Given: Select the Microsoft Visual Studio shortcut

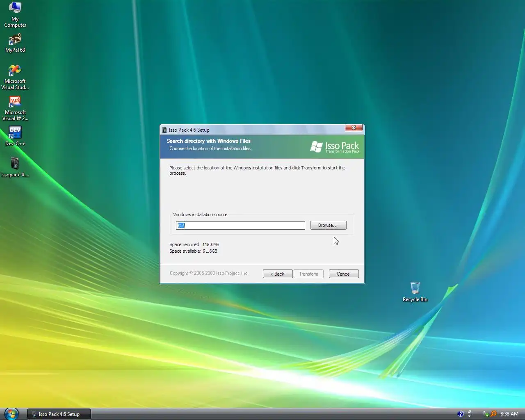Looking at the screenshot, I should tap(15, 77).
